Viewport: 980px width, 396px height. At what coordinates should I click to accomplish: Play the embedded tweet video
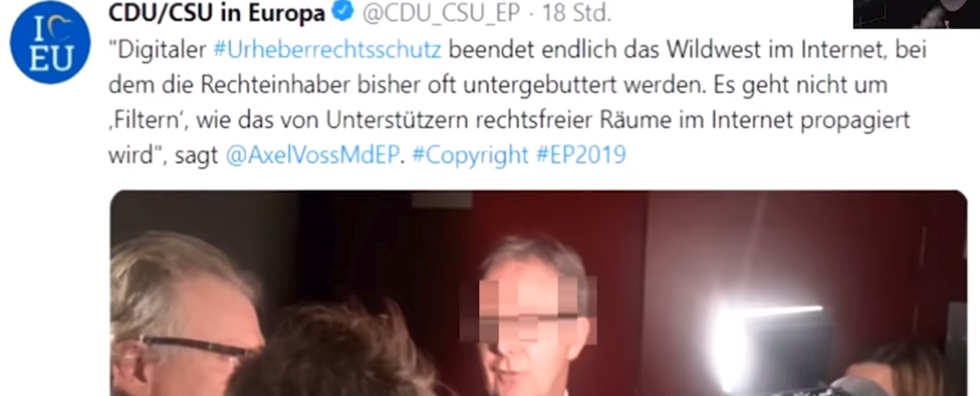[539, 293]
